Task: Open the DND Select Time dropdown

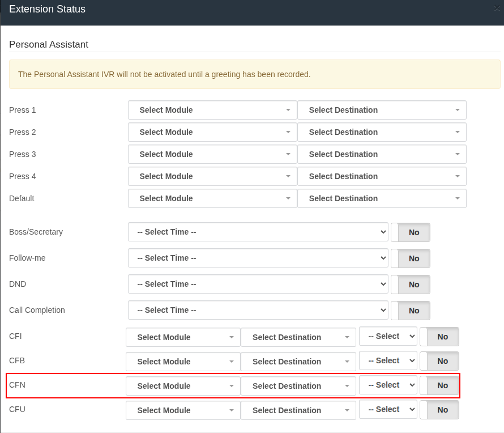Action: tap(258, 284)
